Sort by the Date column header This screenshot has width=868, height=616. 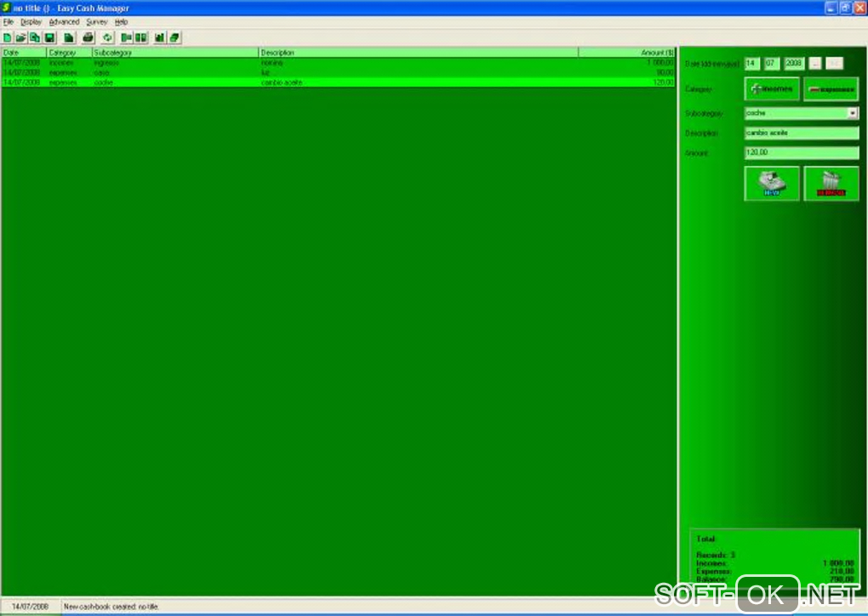point(24,53)
